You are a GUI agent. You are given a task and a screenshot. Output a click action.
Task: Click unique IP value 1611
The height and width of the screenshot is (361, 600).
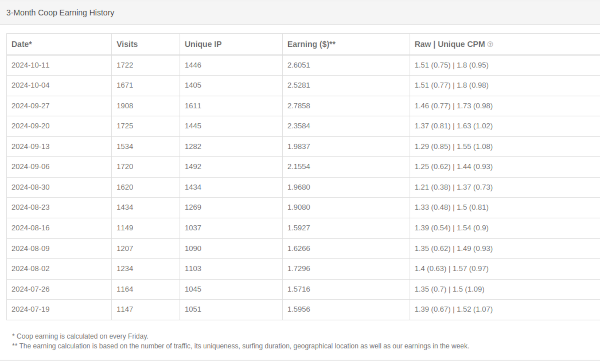[193, 106]
